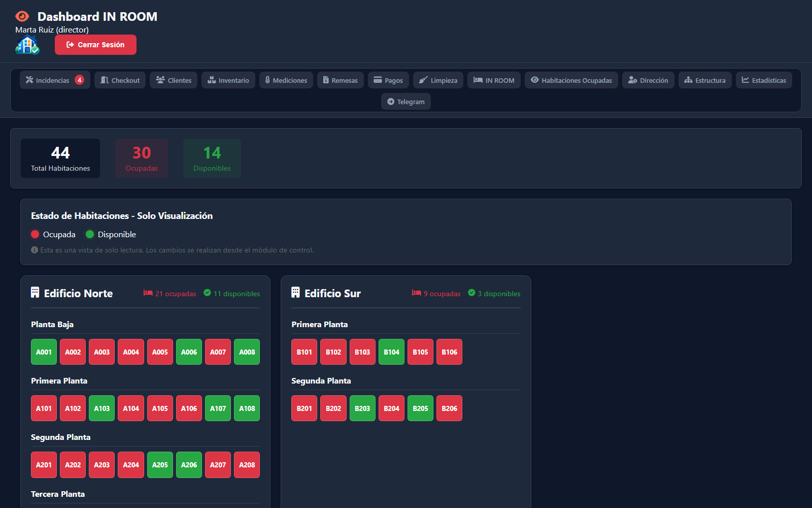The image size is (812, 508).
Task: Select room A006
Action: pos(189,352)
